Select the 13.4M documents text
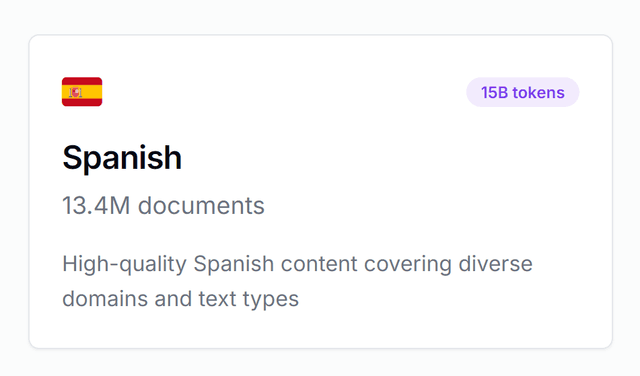The height and width of the screenshot is (376, 640). 163,205
